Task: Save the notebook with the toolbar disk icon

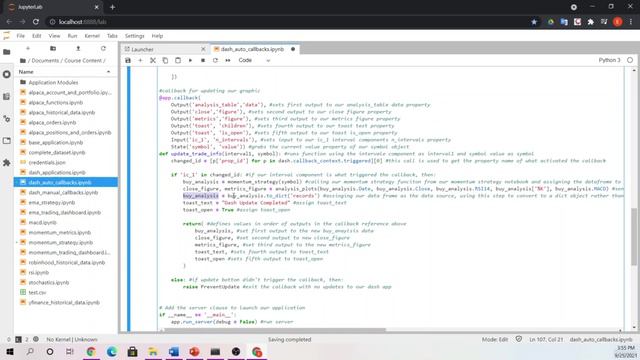Action: [128, 60]
